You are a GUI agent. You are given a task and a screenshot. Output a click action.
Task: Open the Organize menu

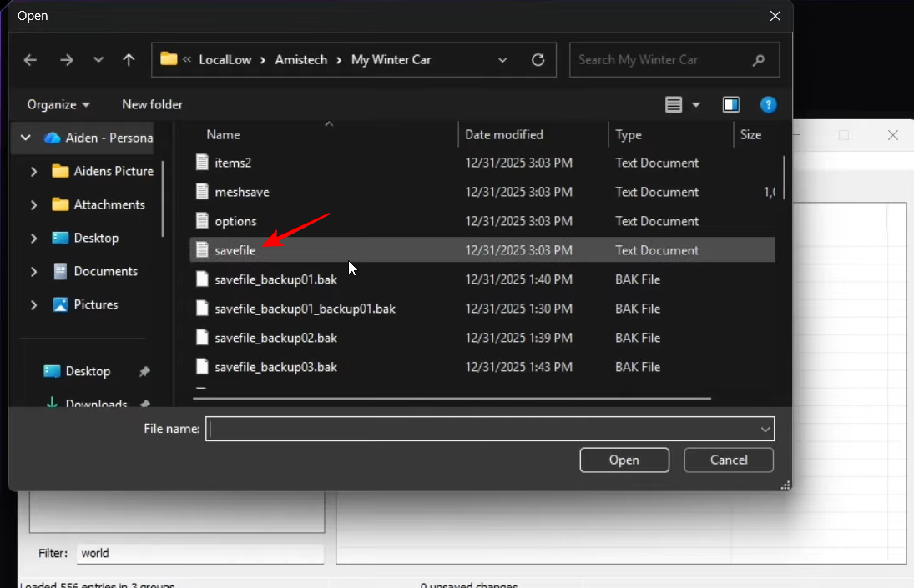58,104
